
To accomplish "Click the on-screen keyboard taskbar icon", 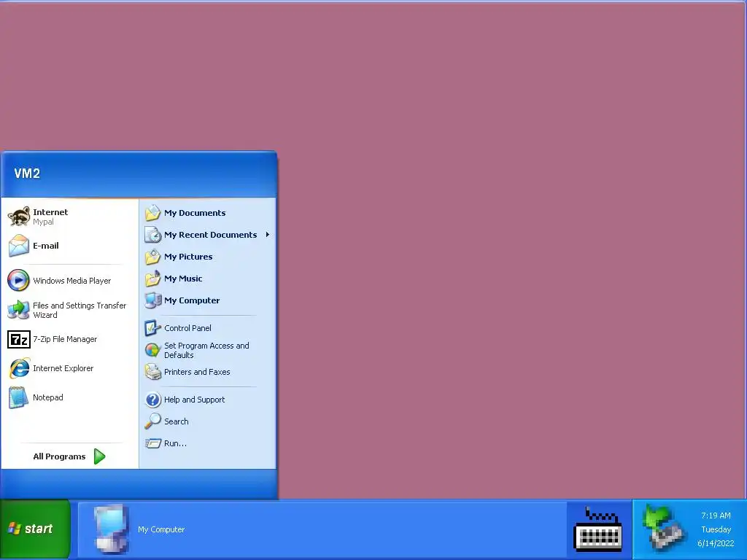I will pyautogui.click(x=598, y=529).
